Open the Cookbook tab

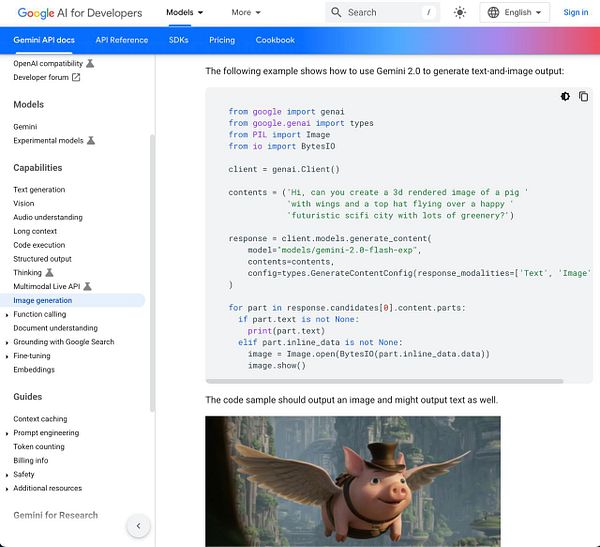point(275,40)
